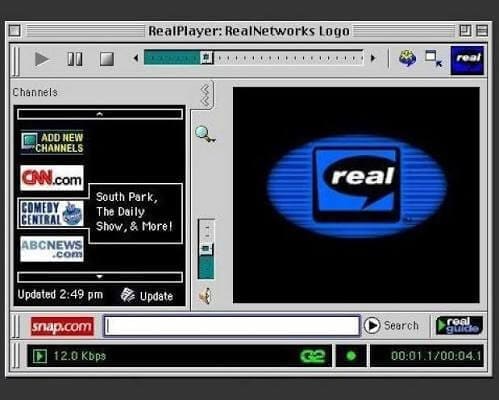This screenshot has width=499, height=400.
Task: Click the window zoom box in title bar
Action: click(x=465, y=31)
